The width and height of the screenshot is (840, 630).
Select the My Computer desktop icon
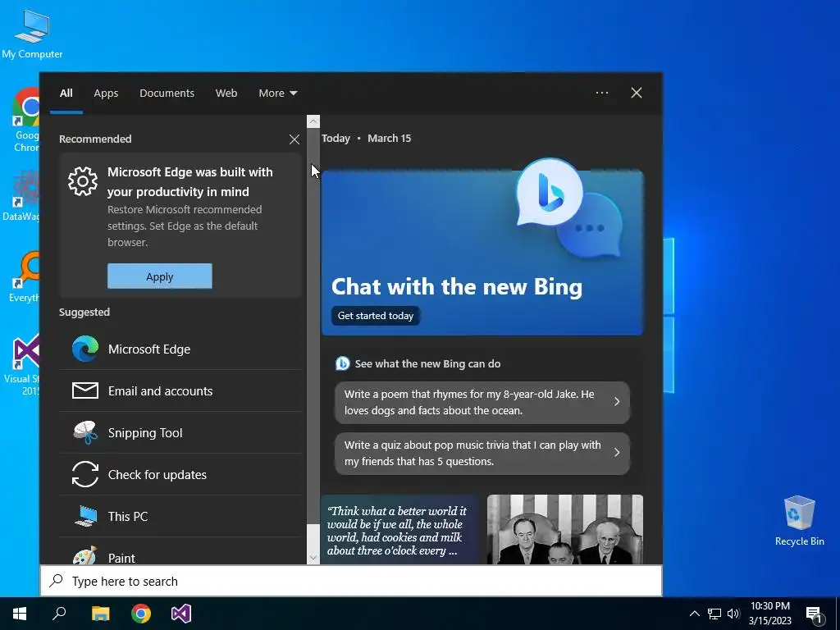(32, 34)
